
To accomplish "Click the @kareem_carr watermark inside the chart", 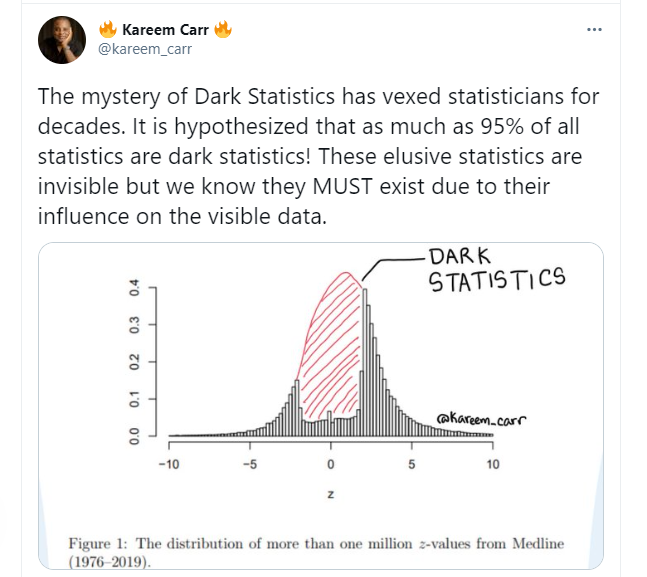I will point(479,420).
